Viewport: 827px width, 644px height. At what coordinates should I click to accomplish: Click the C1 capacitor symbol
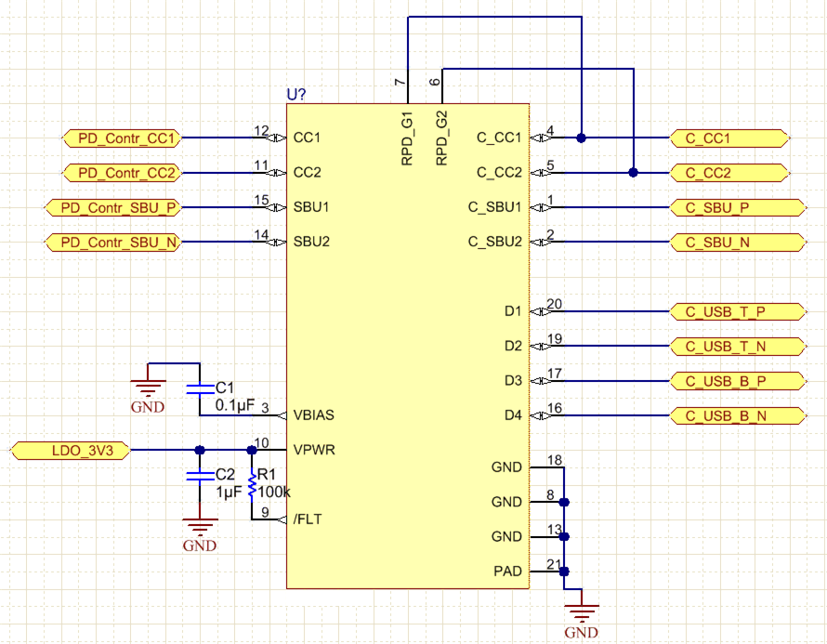pyautogui.click(x=198, y=388)
